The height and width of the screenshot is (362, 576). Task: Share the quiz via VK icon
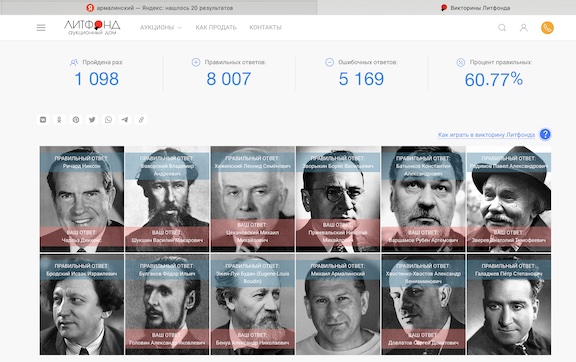43,120
